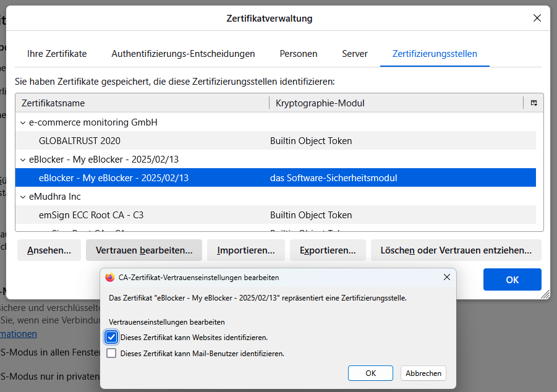Select the Personen tab
Viewport: 557px width, 392px height.
point(298,54)
